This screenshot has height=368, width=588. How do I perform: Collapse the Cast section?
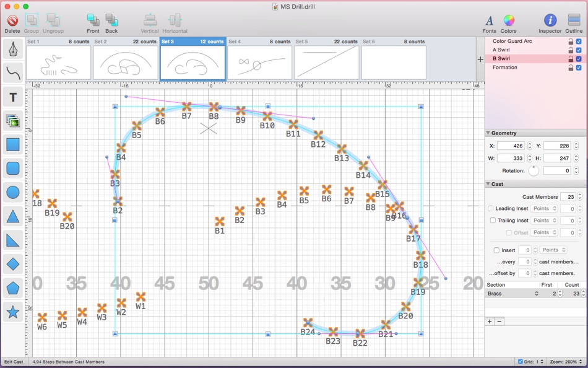488,184
